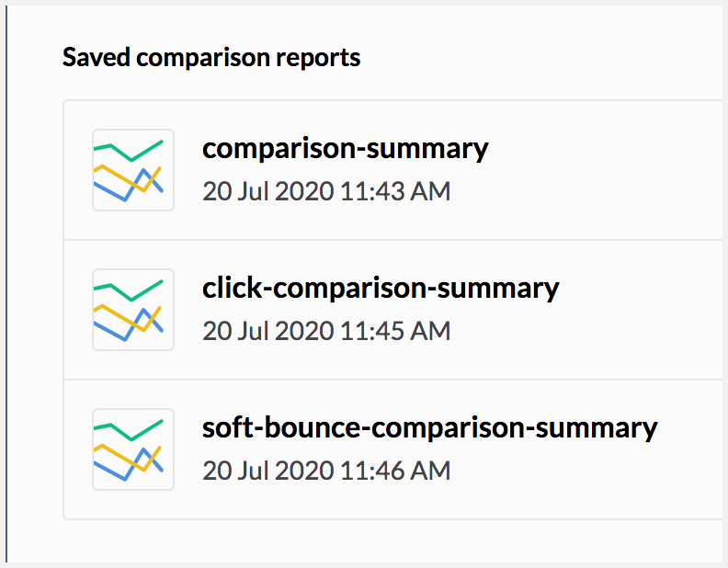Click the 20 Jul 2020 11:45 AM timestamp

(x=326, y=332)
